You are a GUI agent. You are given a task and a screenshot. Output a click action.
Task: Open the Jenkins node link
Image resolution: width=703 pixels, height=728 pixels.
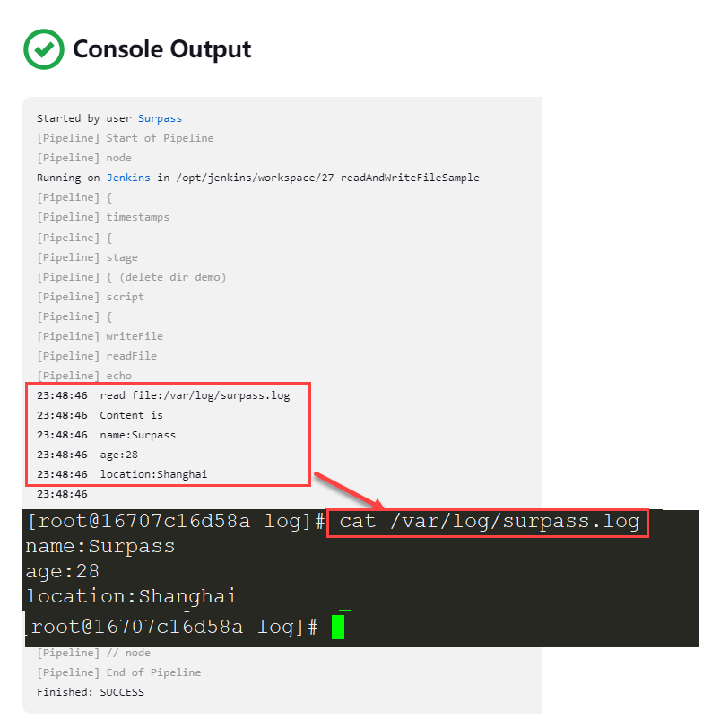tap(128, 178)
